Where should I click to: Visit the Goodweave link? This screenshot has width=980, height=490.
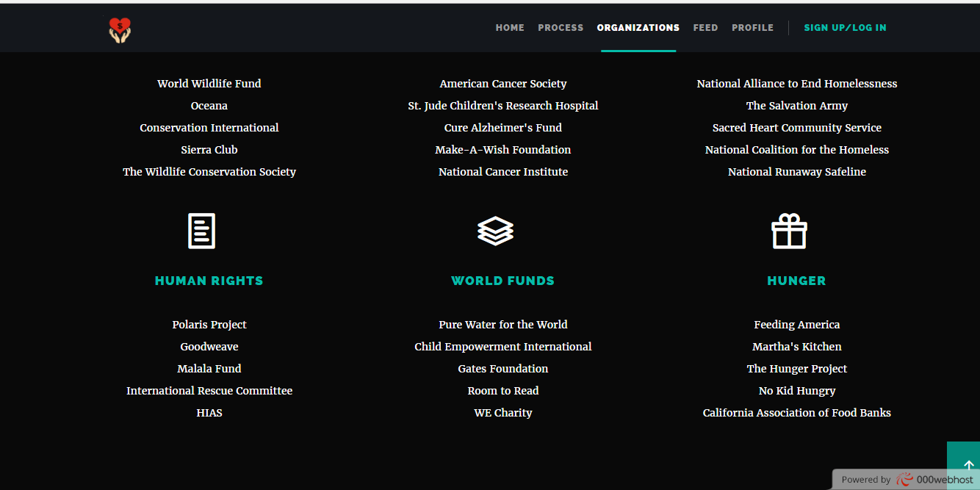pos(209,347)
